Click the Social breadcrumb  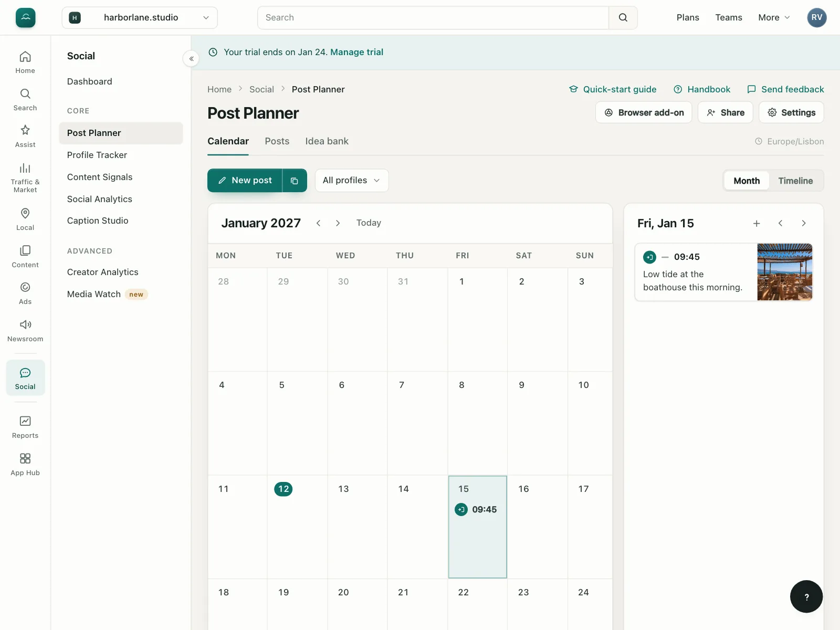261,89
